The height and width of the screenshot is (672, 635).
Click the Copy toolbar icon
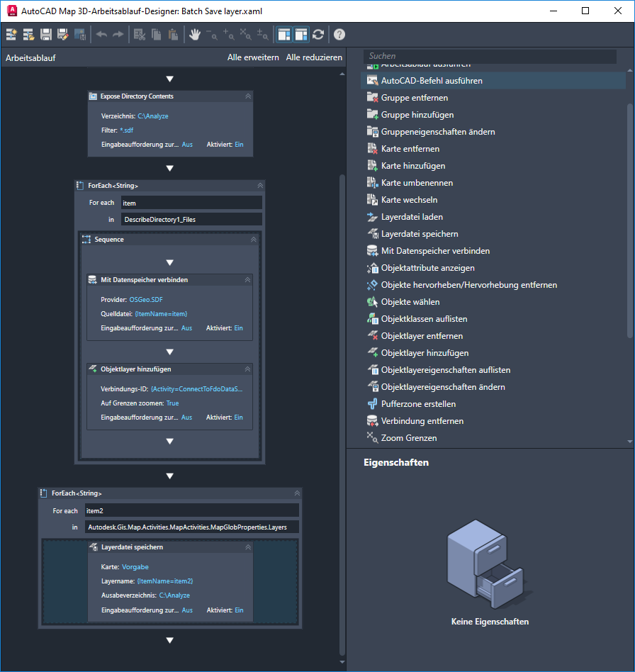click(157, 35)
